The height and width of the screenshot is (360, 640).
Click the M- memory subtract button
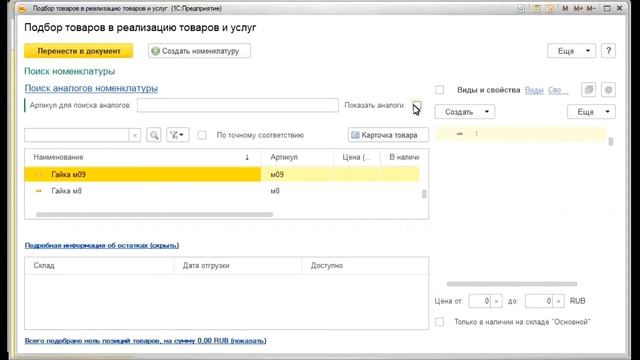pyautogui.click(x=591, y=9)
